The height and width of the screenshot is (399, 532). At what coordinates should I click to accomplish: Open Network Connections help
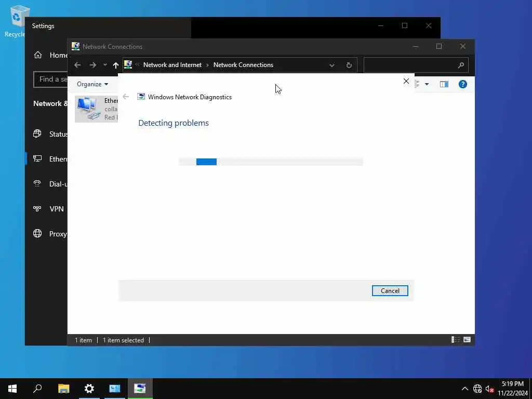click(463, 84)
